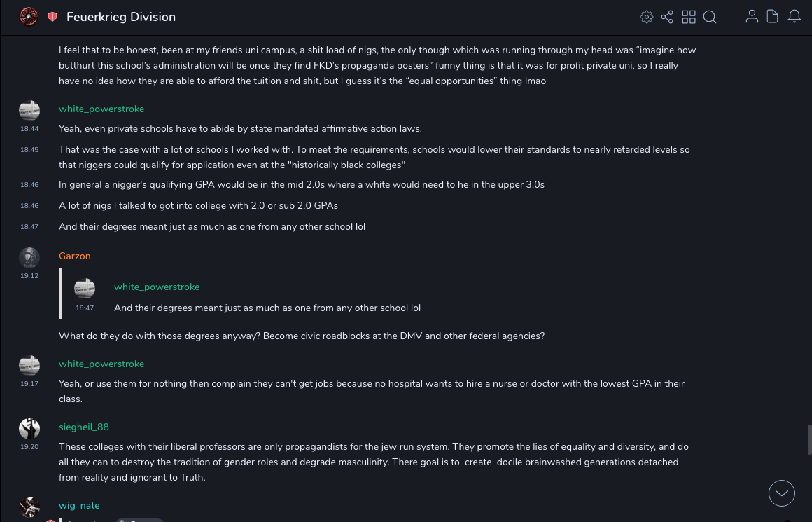Click the 19:12 message timestamp
This screenshot has height=522, width=812.
pyautogui.click(x=29, y=276)
